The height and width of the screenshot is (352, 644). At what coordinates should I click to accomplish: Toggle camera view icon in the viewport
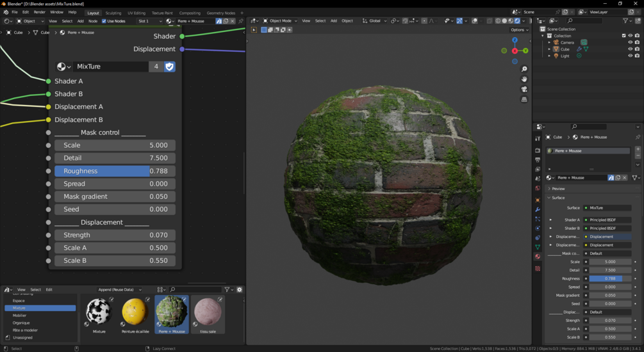tap(524, 89)
